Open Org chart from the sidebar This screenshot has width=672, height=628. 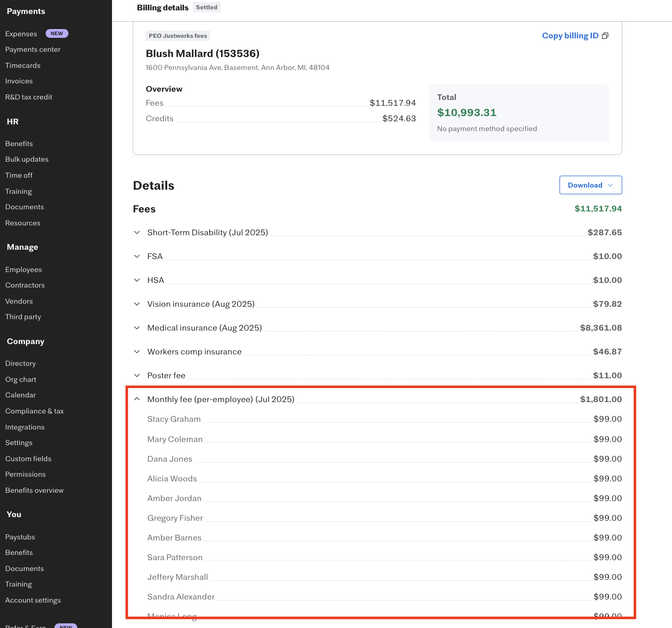[x=21, y=380]
